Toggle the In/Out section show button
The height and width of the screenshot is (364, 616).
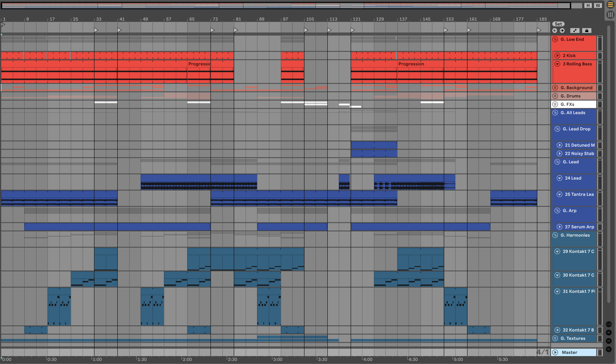(x=609, y=324)
